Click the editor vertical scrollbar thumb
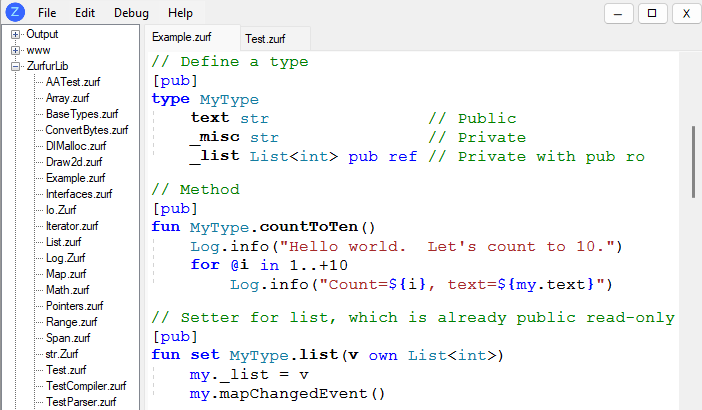The image size is (702, 410). tap(693, 162)
